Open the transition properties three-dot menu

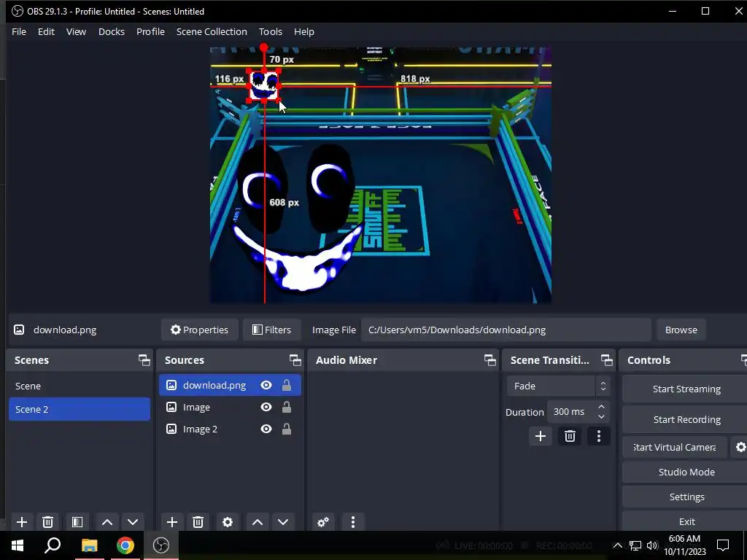(599, 436)
